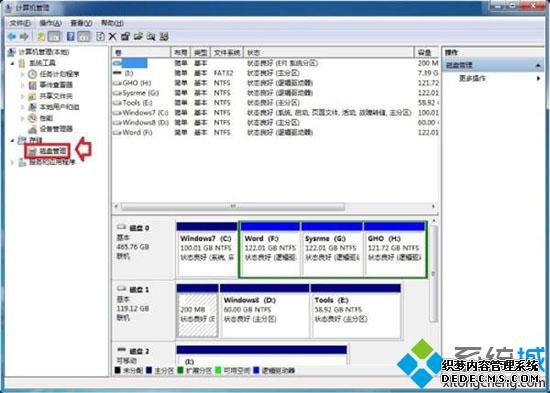Click the Up one level folder icon
The height and width of the screenshot is (393, 550).
(41, 36)
